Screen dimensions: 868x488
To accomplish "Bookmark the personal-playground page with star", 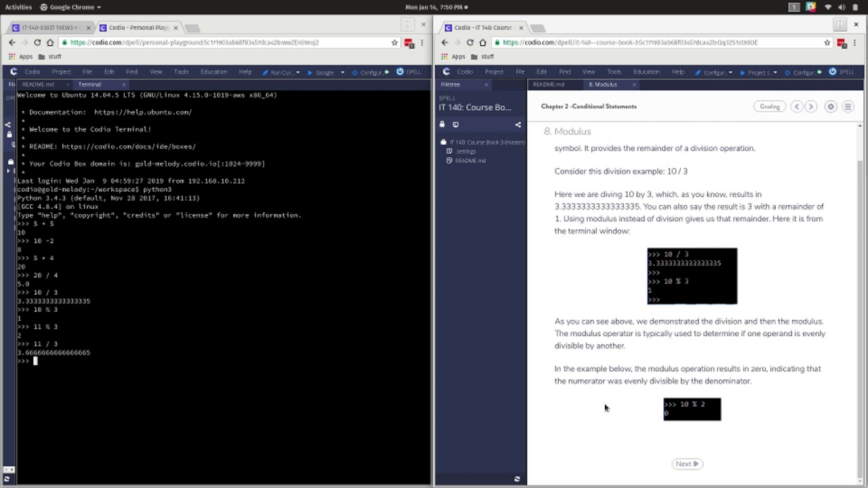I will tap(395, 42).
